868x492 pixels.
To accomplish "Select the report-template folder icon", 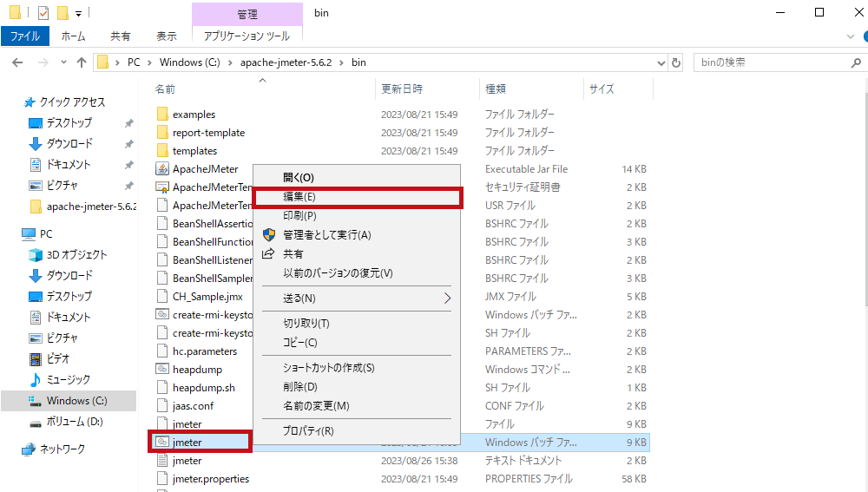I will [162, 133].
